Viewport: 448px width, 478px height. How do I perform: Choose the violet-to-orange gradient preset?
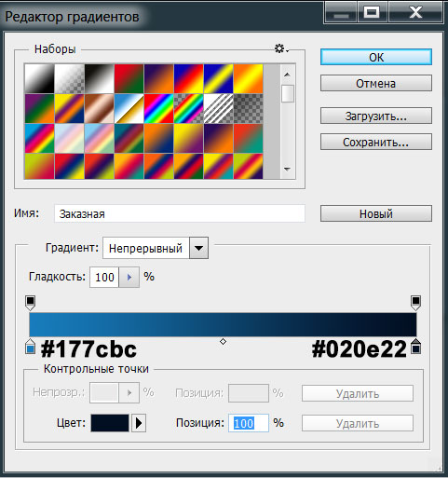pyautogui.click(x=158, y=79)
